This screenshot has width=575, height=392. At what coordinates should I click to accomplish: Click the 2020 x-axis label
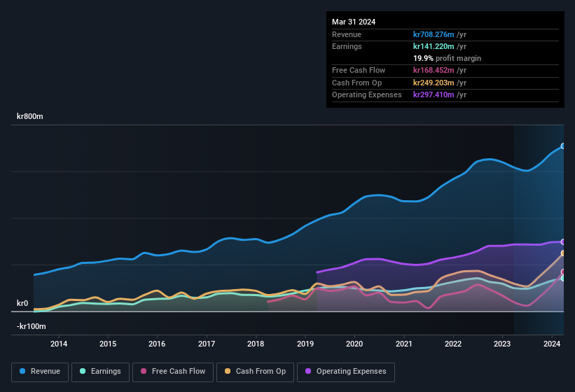(x=354, y=344)
